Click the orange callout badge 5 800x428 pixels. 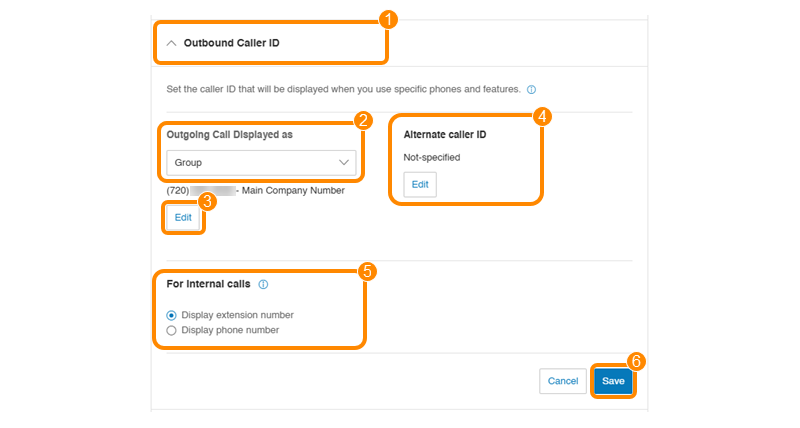pos(367,271)
